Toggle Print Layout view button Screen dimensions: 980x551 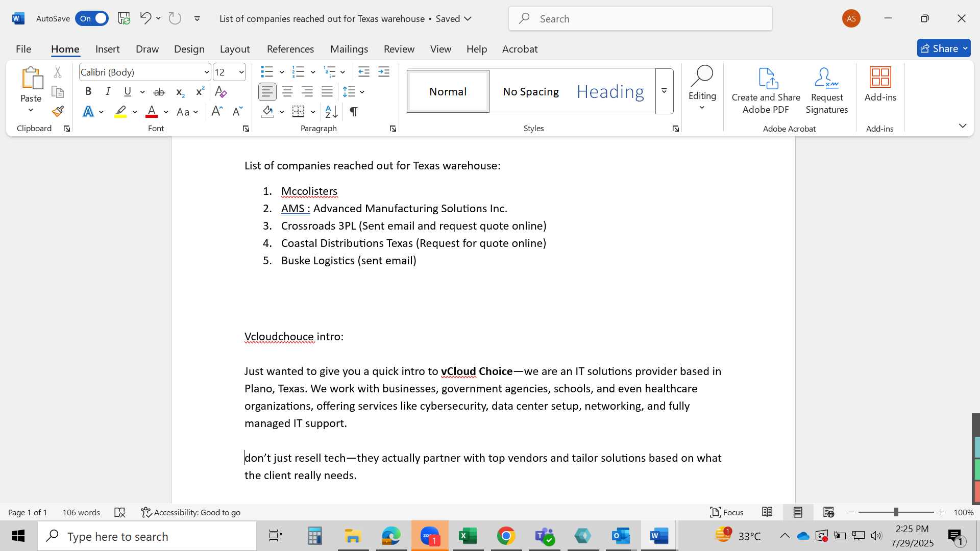tap(798, 512)
